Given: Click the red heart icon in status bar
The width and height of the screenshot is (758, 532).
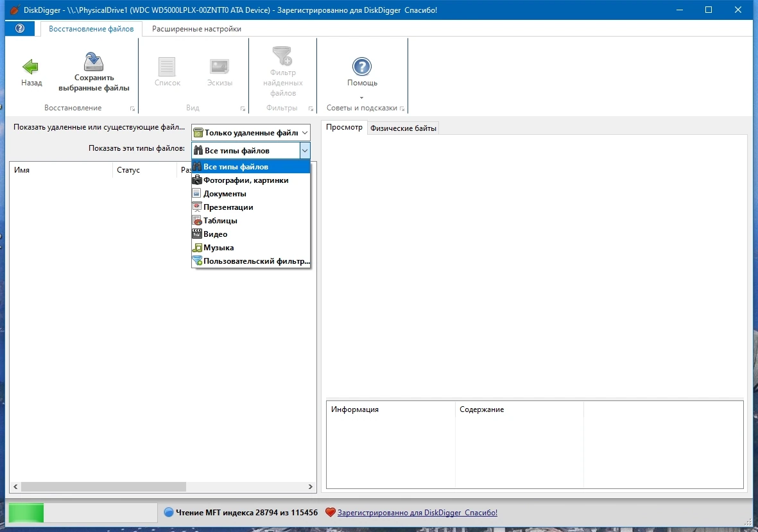Looking at the screenshot, I should pos(330,512).
